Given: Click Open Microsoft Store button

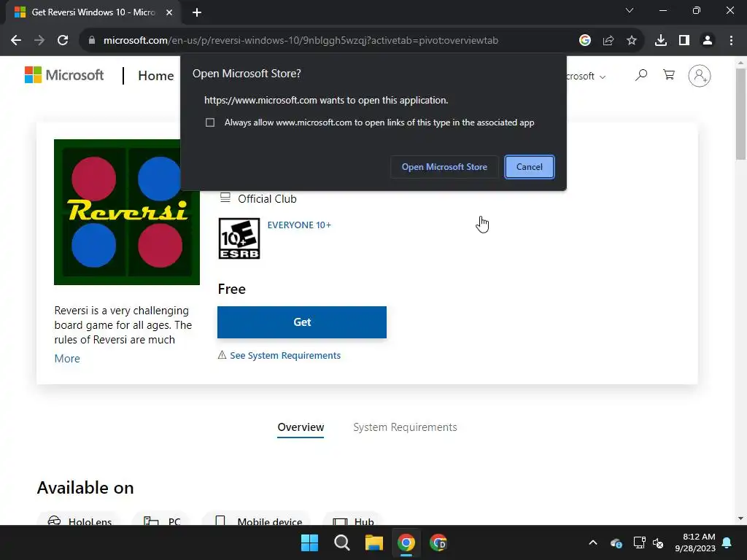Looking at the screenshot, I should [x=444, y=167].
